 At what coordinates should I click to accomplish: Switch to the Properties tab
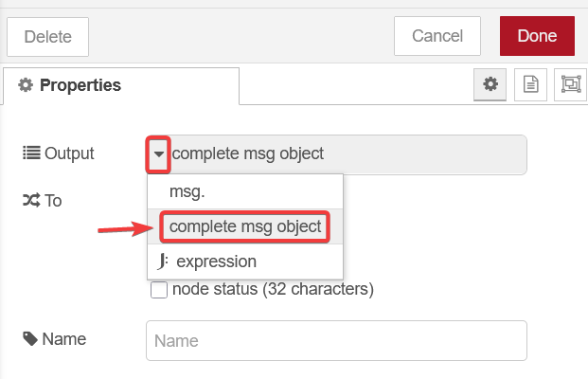(x=121, y=85)
